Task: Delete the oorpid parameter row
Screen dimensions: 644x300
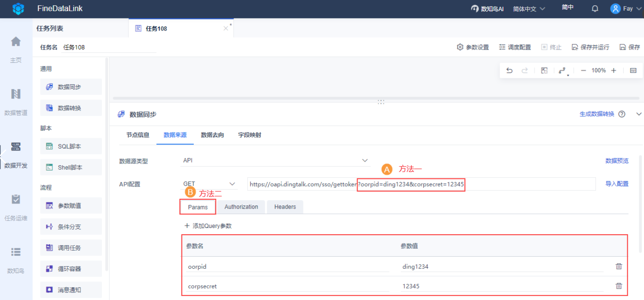Action: 619,266
